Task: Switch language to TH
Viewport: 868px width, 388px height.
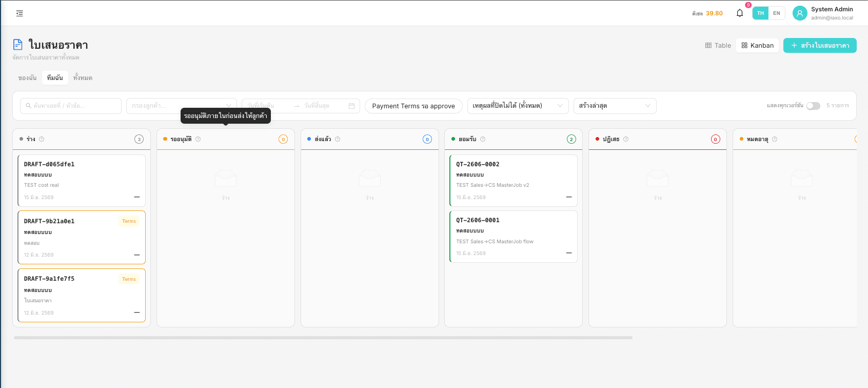Action: [760, 13]
